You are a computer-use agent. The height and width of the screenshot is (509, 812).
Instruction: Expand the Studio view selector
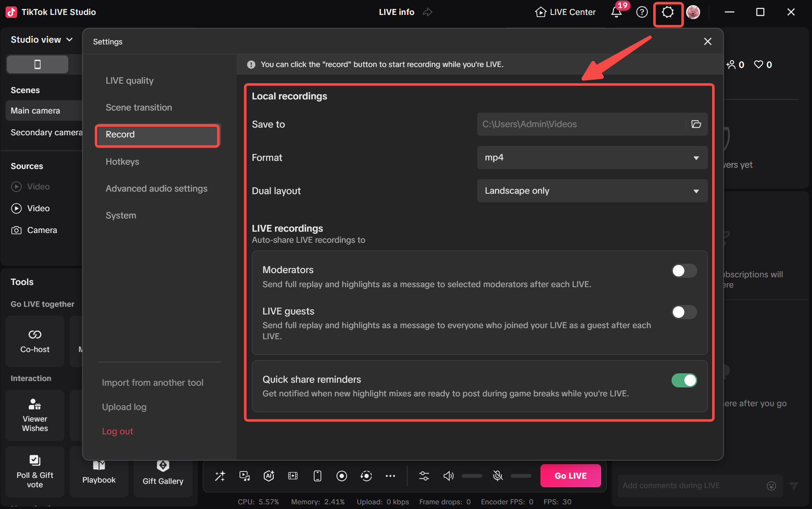tap(41, 39)
